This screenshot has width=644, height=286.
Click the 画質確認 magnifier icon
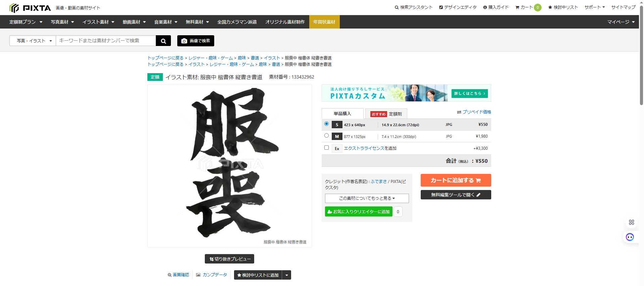170,275
